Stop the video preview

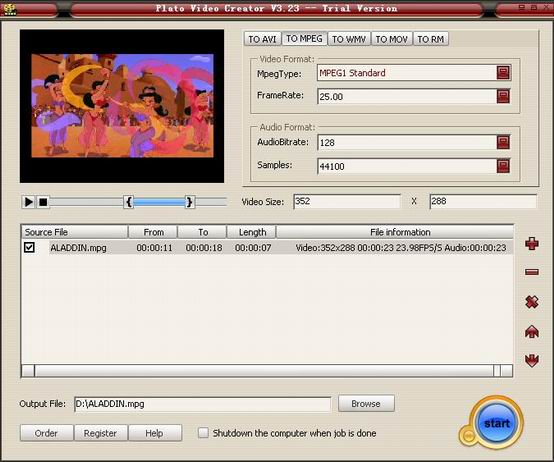point(43,202)
